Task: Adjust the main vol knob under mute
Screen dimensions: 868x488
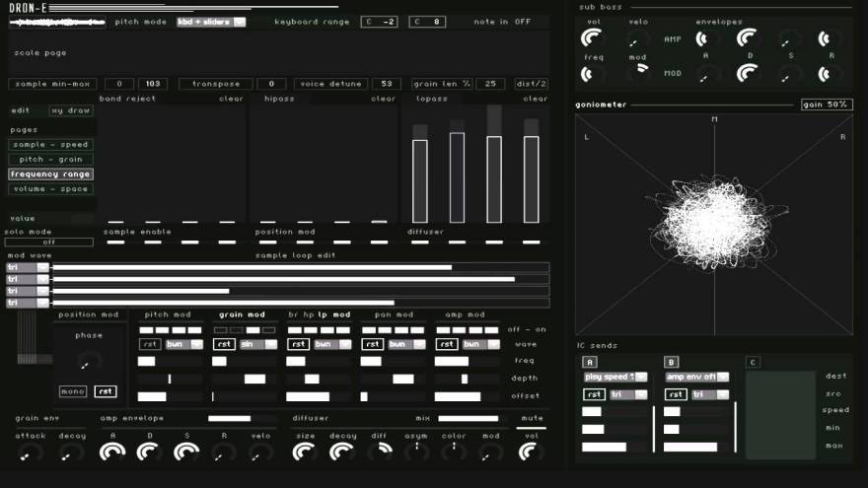Action: [x=531, y=453]
